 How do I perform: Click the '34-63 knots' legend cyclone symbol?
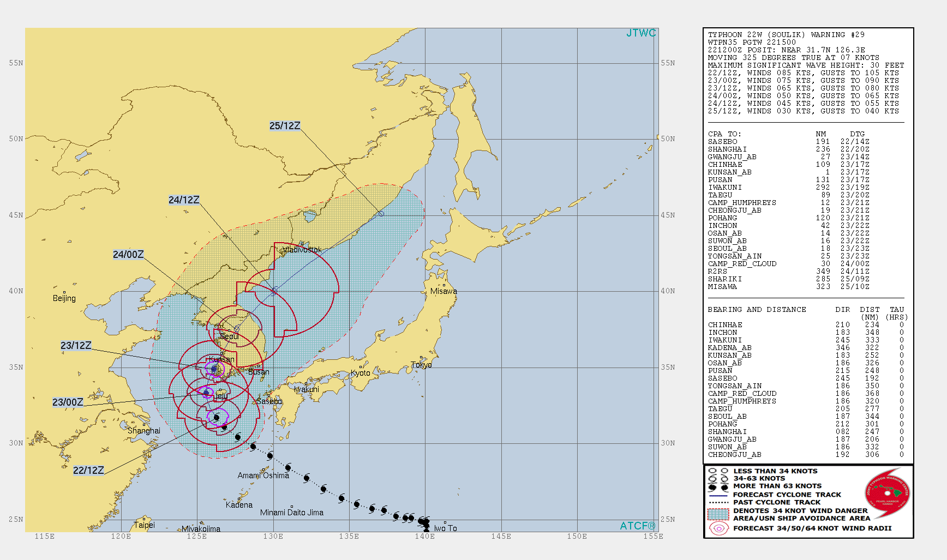718,479
